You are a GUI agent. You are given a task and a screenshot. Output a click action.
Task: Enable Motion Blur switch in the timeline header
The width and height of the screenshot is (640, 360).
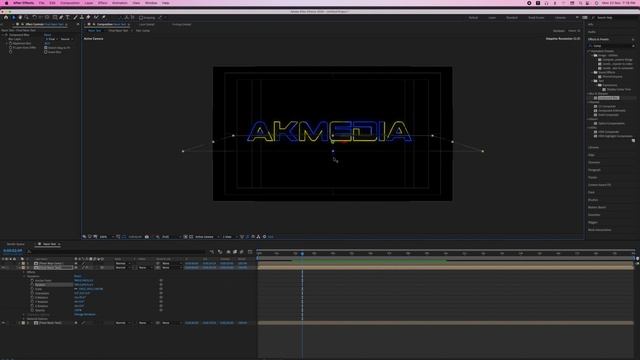pyautogui.click(x=242, y=252)
